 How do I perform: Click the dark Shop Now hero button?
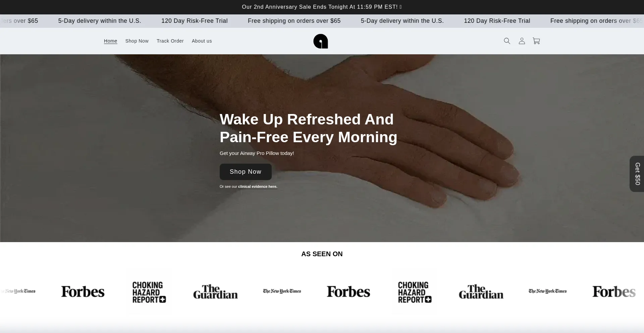[x=246, y=172]
